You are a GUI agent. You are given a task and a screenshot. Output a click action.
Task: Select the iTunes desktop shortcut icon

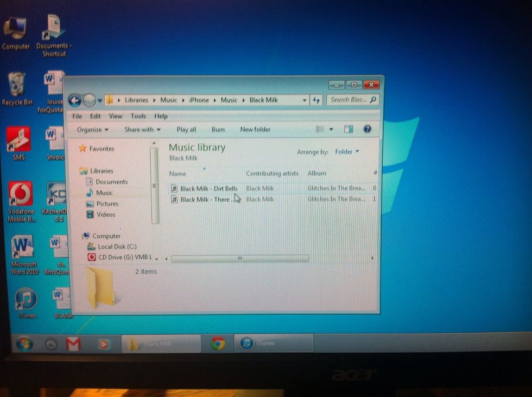[x=26, y=303]
